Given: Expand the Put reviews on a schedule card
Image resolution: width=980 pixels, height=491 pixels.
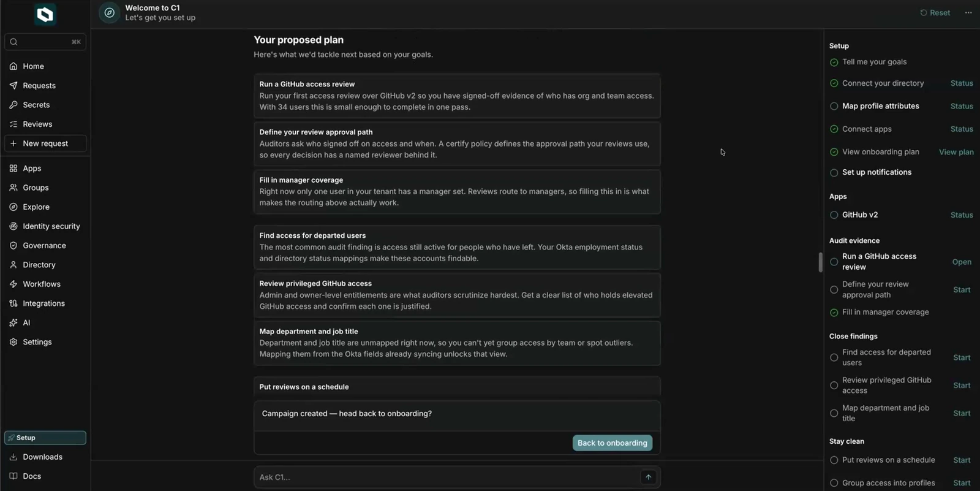Looking at the screenshot, I should click(x=457, y=387).
